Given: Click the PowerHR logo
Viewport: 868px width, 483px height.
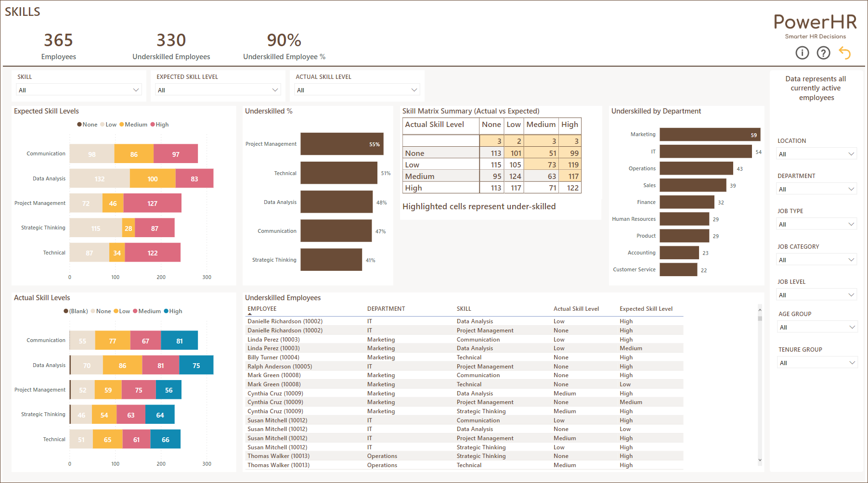Looking at the screenshot, I should tap(815, 22).
